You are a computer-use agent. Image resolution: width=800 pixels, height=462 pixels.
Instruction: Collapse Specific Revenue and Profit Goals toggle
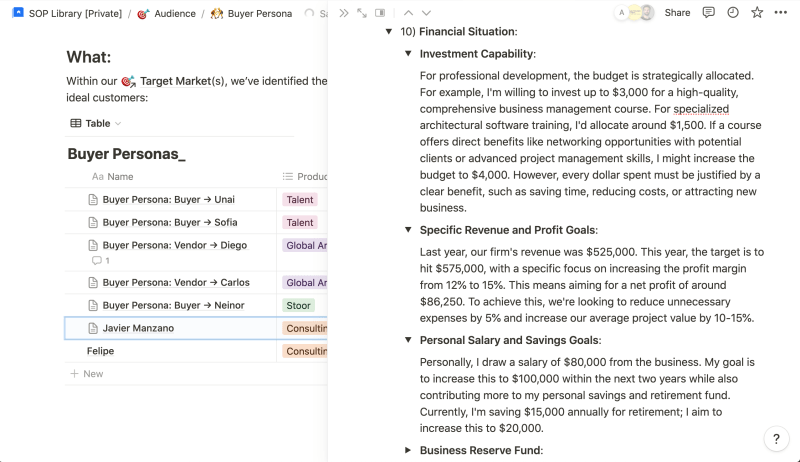click(x=408, y=230)
